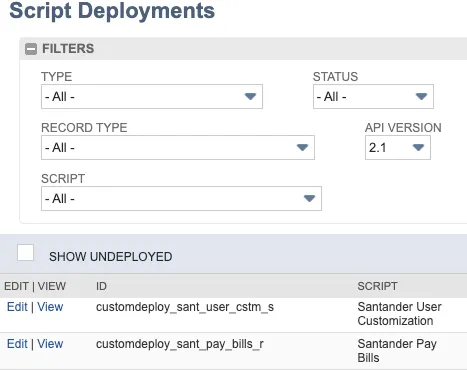
Task: Open the RECORD TYPE filter dropdown
Action: tap(178, 147)
